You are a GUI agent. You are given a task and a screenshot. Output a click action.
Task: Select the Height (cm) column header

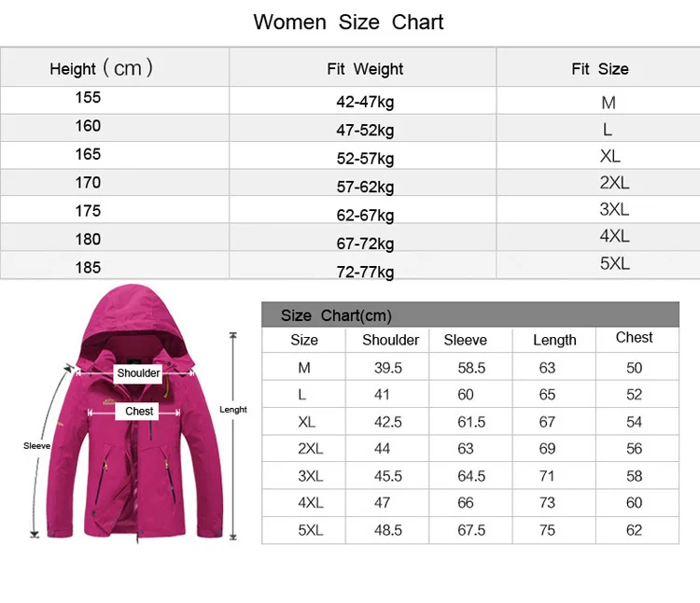[x=101, y=68]
